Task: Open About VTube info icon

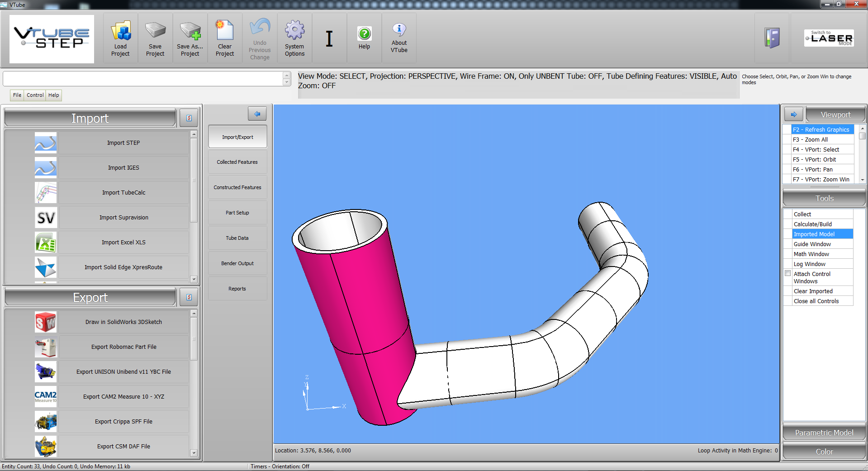Action: [399, 30]
